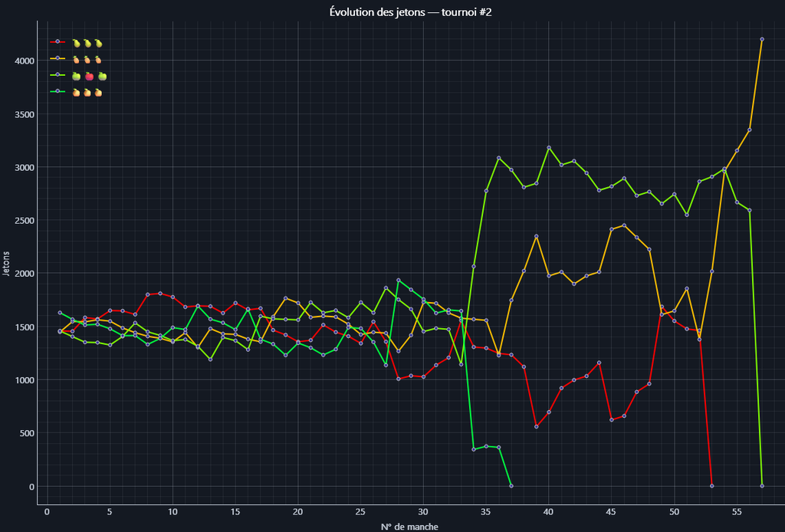Select the yellow line's point at round 55

pyautogui.click(x=737, y=150)
